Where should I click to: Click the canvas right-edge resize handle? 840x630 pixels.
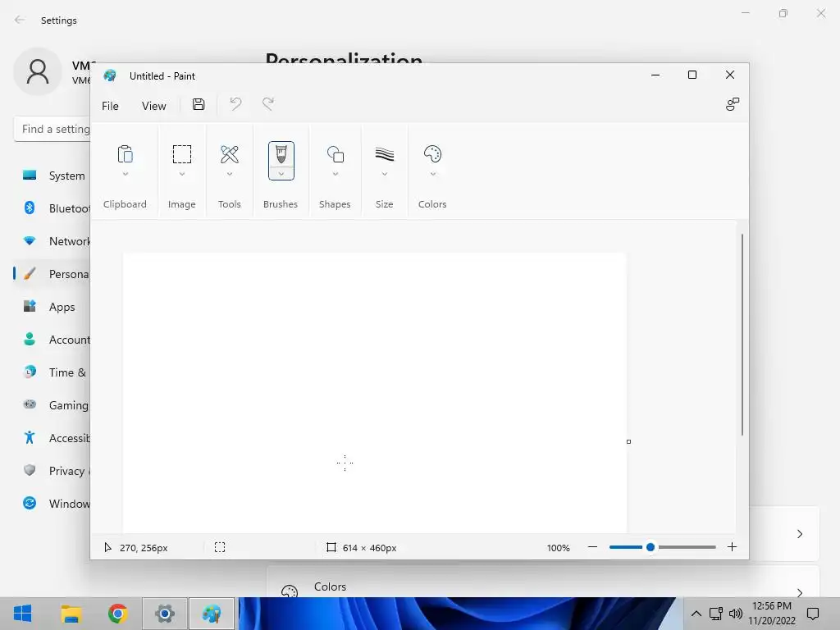tap(628, 441)
